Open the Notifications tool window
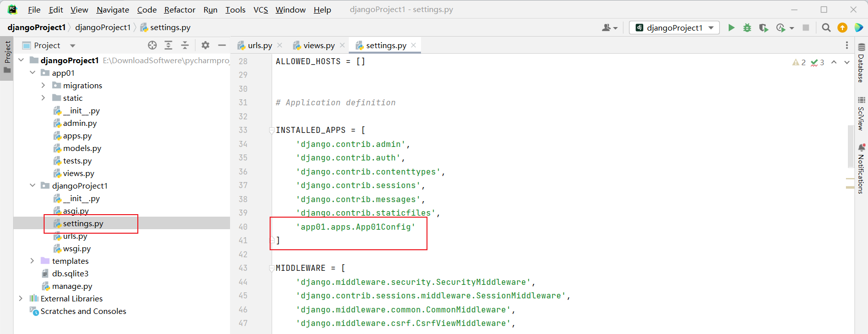Viewport: 868px width, 334px height. pyautogui.click(x=861, y=169)
